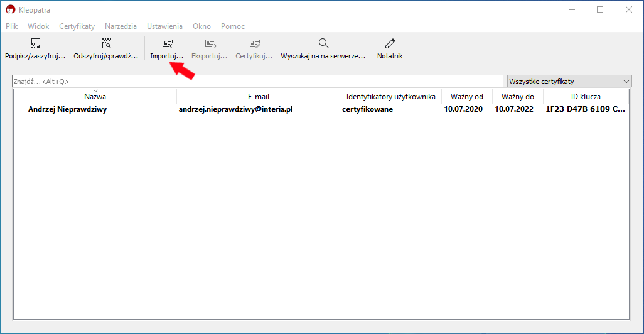This screenshot has width=644, height=334.
Task: Open the Podpisz/zaszyfruj signing tool
Action: pyautogui.click(x=35, y=48)
